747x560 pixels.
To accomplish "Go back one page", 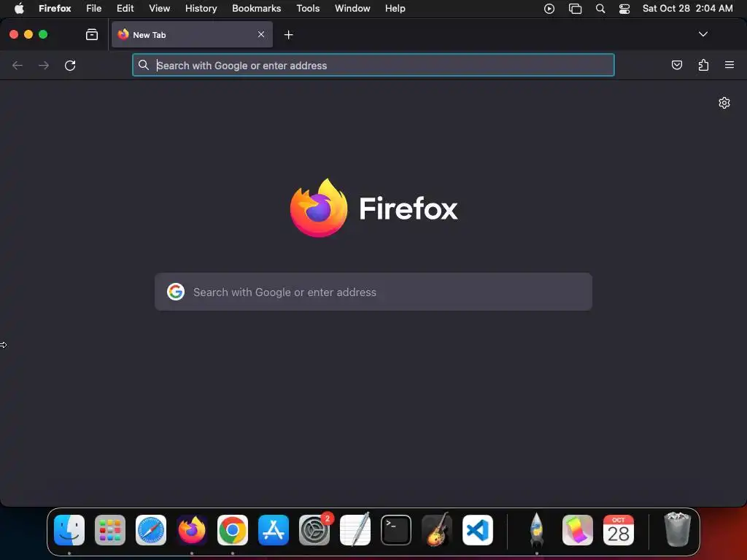I will point(18,65).
